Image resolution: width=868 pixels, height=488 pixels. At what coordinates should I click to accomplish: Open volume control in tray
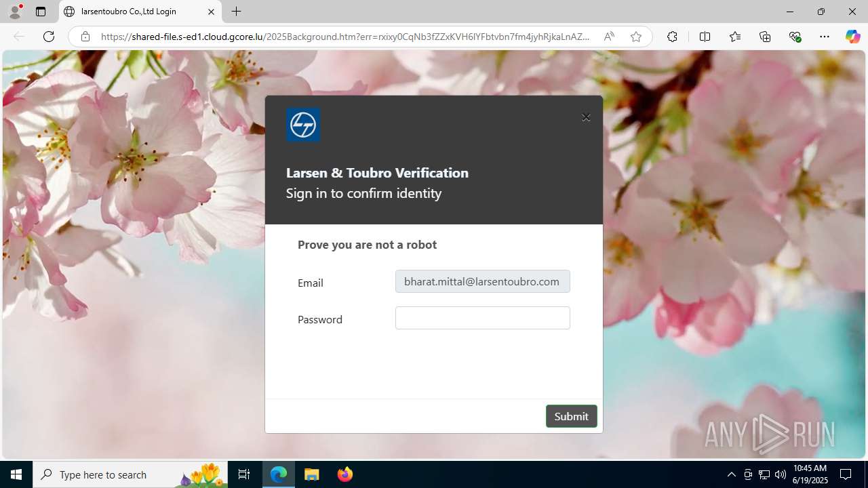(x=781, y=474)
